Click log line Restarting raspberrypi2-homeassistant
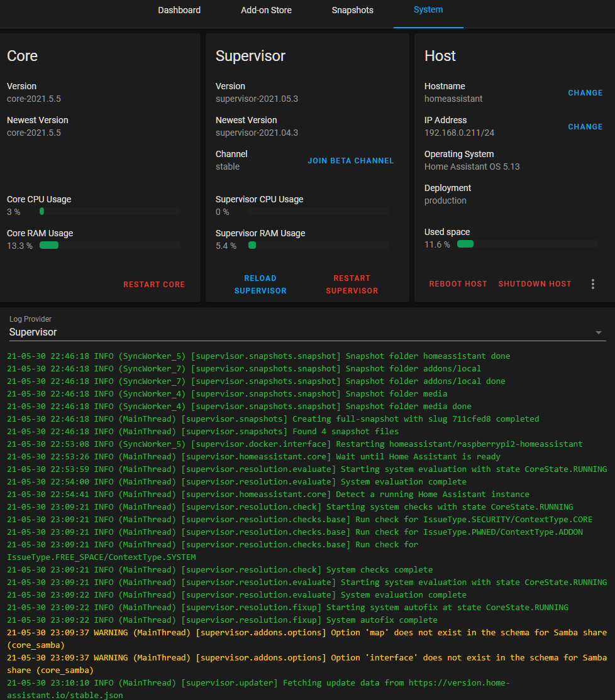The image size is (615, 700). point(295,444)
